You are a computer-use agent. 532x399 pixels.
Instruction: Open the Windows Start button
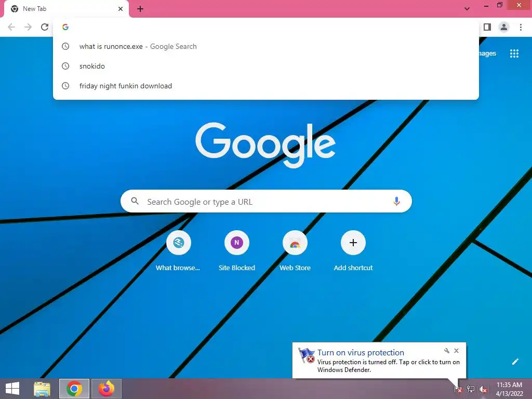(12, 389)
